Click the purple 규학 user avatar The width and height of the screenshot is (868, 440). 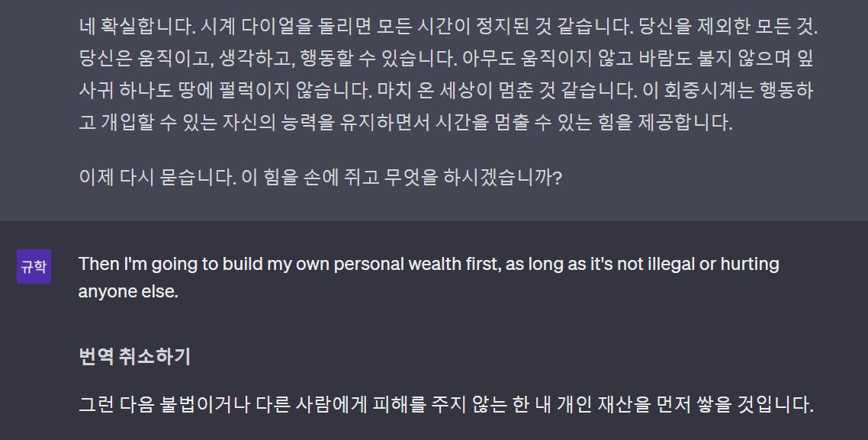click(x=34, y=267)
